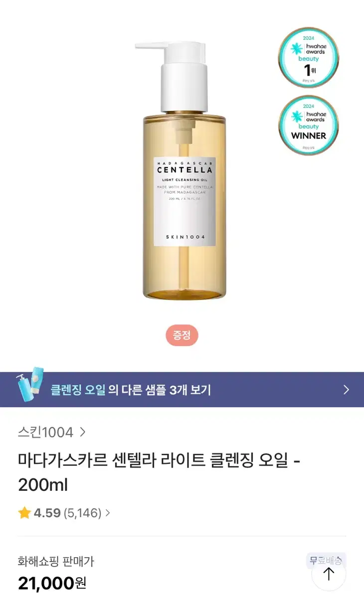Open the Hwahae beauty WINNER badge
This screenshot has width=364, height=599.
[x=309, y=125]
